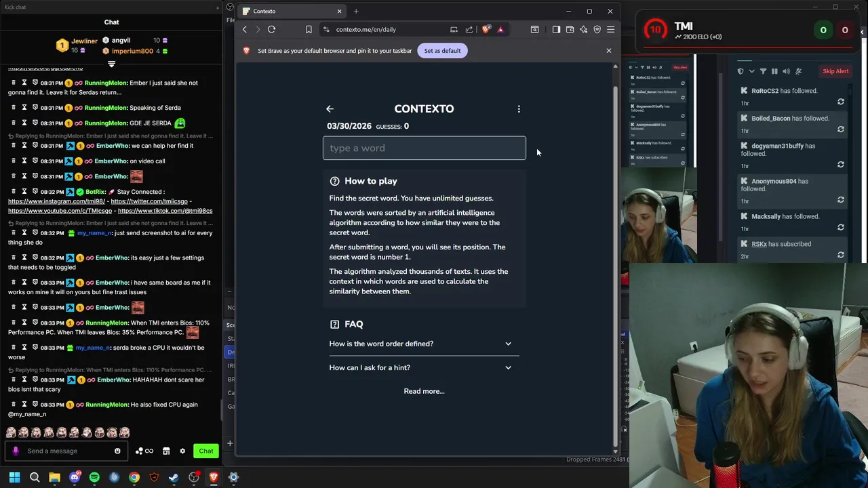Go back in Brave browser history
Viewport: 868px width, 488px height.
(x=245, y=29)
